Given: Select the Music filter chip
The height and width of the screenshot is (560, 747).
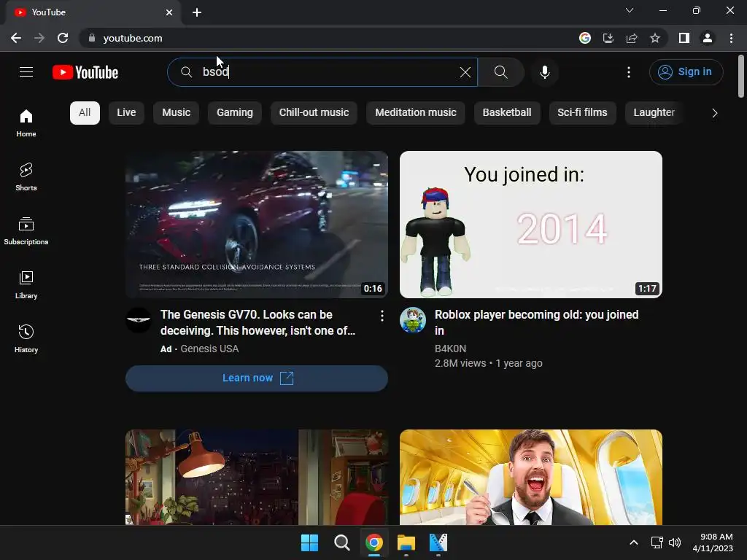Looking at the screenshot, I should (176, 113).
